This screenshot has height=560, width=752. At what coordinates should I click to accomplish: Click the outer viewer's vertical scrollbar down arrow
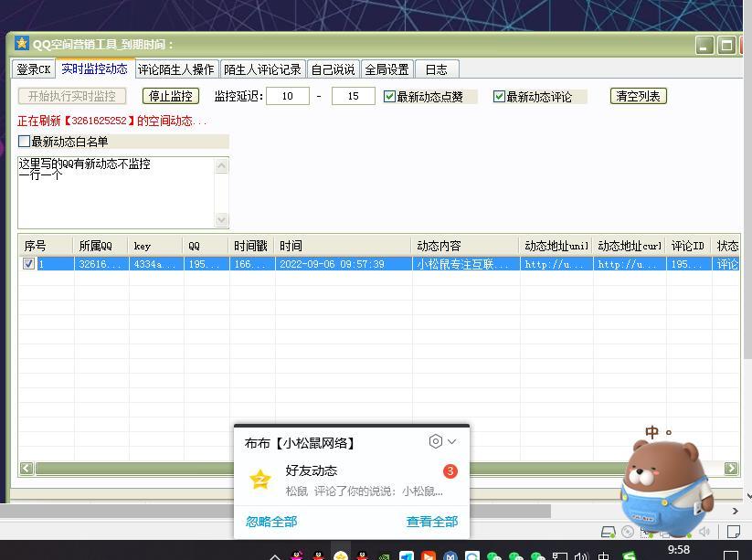point(748,496)
